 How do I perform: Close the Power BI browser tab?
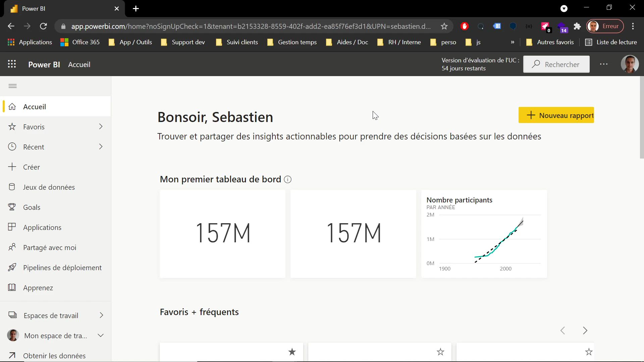117,9
